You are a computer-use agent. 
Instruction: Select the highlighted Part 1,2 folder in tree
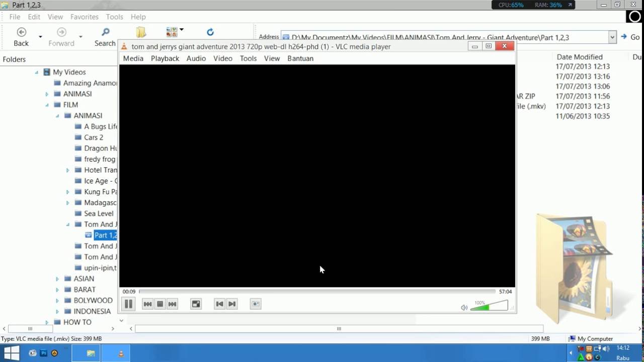[105, 235]
